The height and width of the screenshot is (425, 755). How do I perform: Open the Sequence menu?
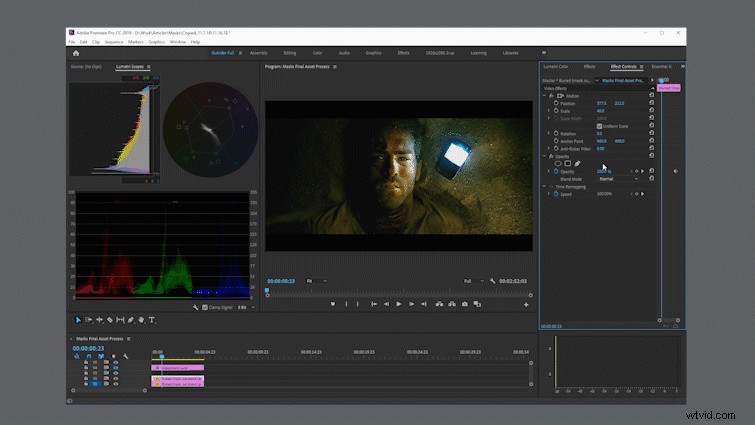pyautogui.click(x=114, y=42)
